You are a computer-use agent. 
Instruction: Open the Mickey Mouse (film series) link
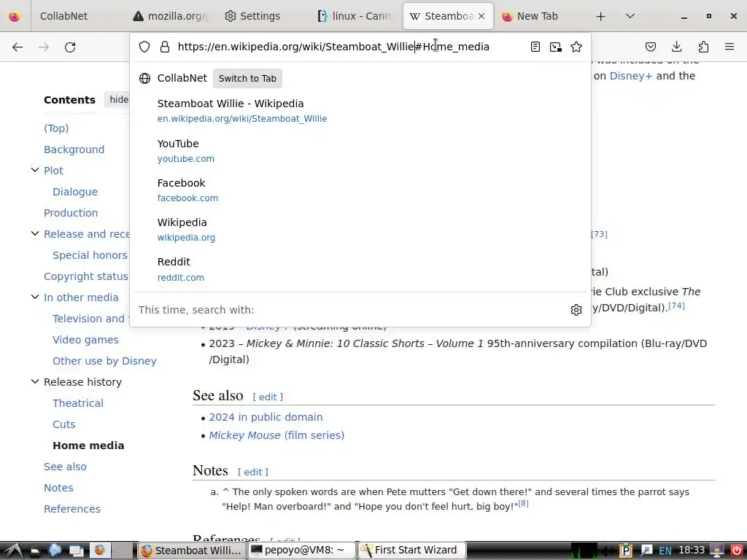pyautogui.click(x=276, y=435)
